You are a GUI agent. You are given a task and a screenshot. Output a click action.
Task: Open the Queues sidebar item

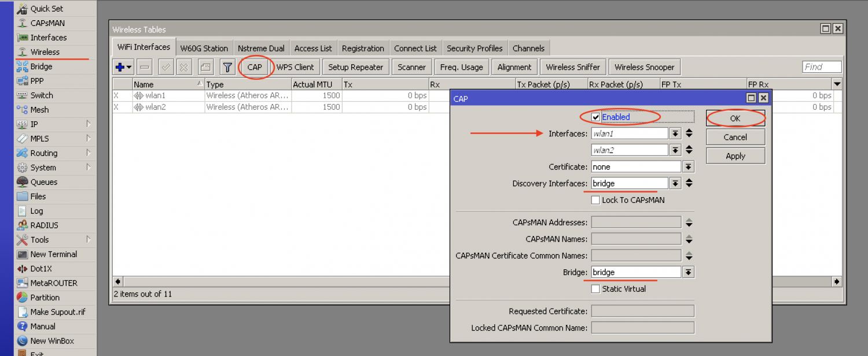(x=43, y=182)
